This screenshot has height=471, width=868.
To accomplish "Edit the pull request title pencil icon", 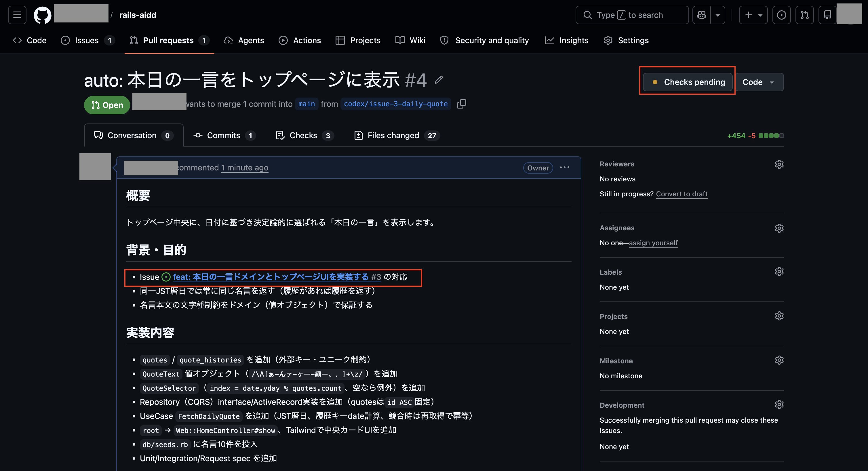I will pos(439,80).
